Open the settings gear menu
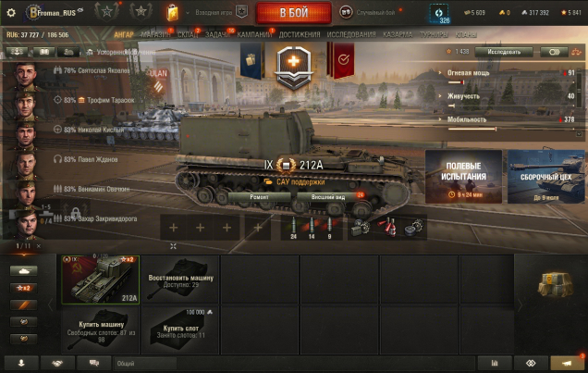588x373 pixels. click(x=11, y=13)
